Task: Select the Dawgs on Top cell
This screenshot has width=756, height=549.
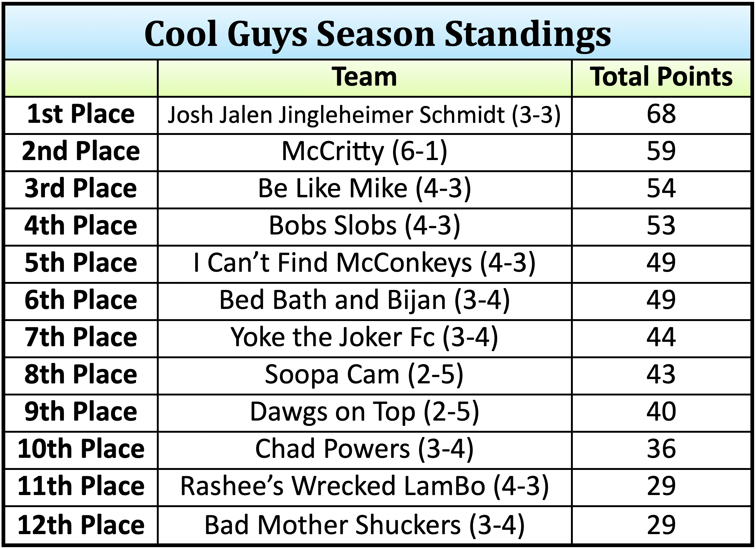Action: click(x=364, y=412)
